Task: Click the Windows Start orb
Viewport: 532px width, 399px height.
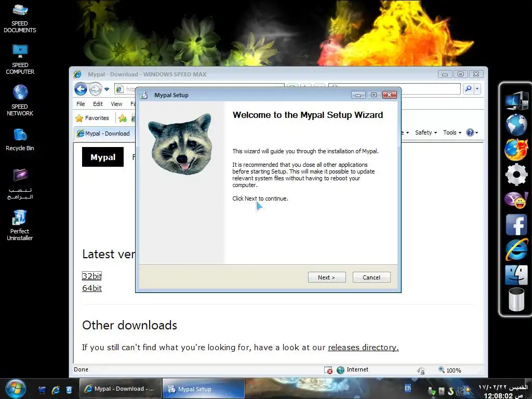Action: 16,389
